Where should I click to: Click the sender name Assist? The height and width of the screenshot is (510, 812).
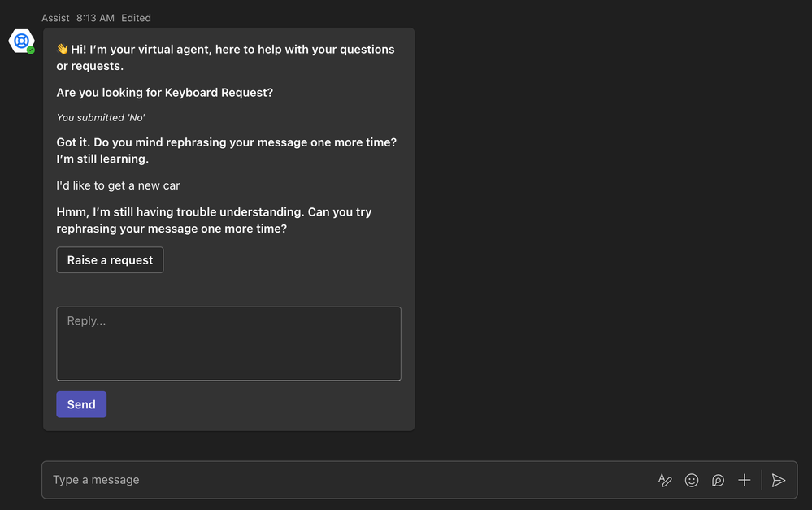(55, 17)
